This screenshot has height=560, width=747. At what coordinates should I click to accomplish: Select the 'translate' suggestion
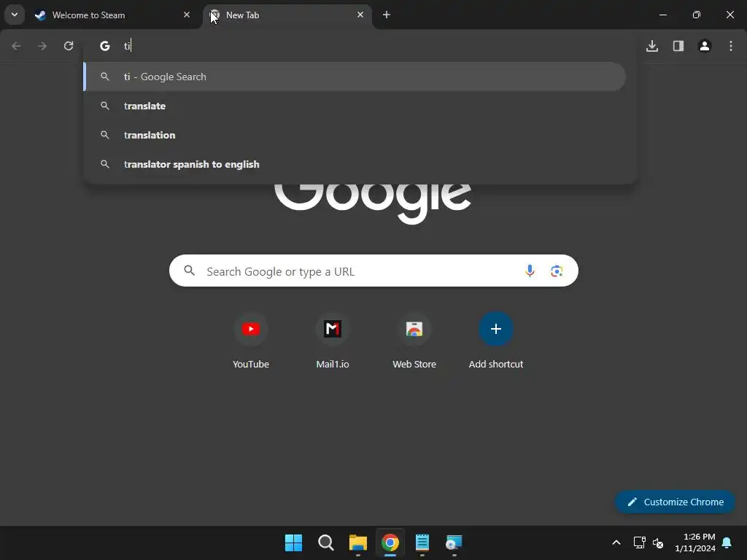tap(355, 106)
